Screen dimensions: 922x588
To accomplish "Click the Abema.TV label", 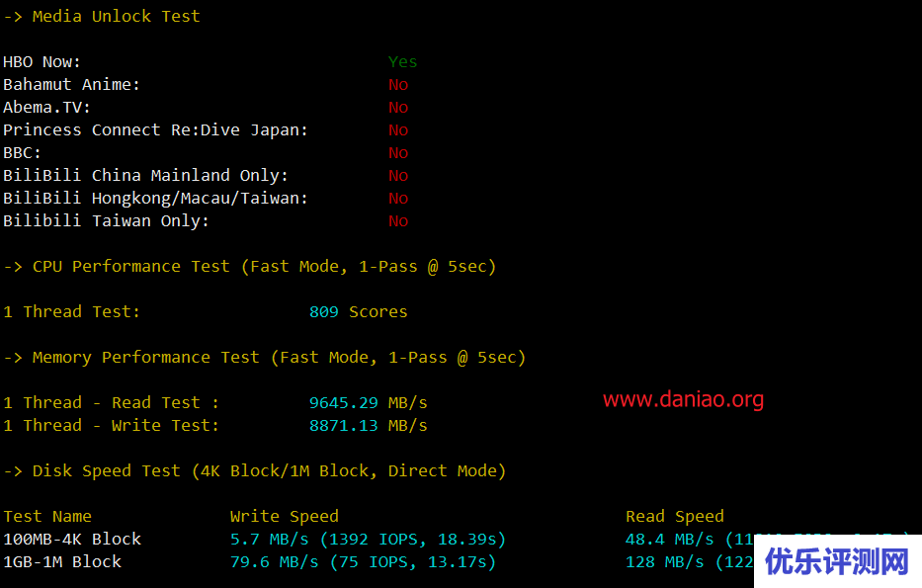I will 46,107.
